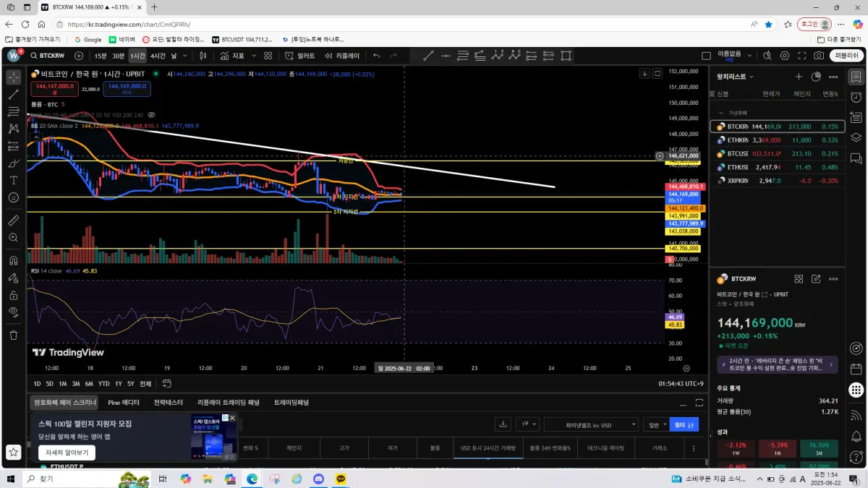Click the add symbol plus in watchlist

(799, 77)
